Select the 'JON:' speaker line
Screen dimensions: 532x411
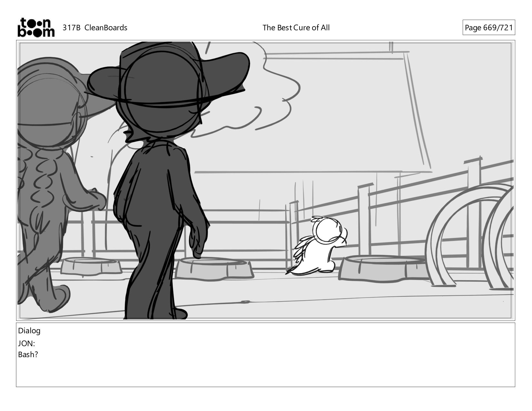point(26,344)
